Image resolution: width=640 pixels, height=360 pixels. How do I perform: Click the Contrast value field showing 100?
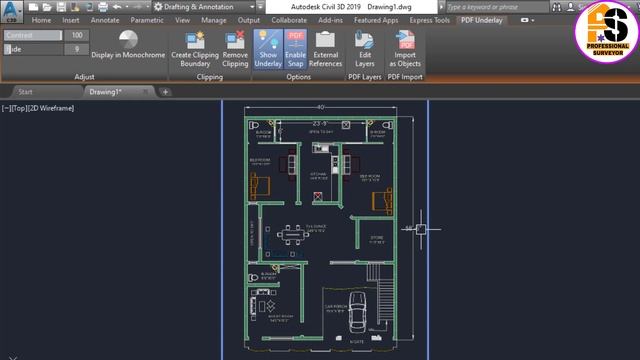point(77,36)
